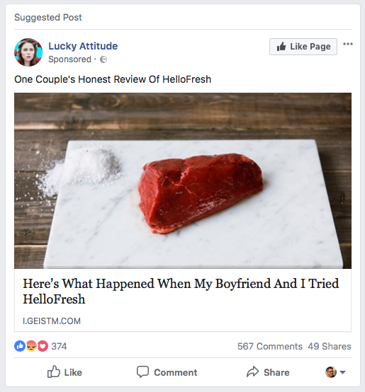Click the thumbs-up icon on Like Page
Viewport: 365px width, 392px height.
[x=281, y=46]
